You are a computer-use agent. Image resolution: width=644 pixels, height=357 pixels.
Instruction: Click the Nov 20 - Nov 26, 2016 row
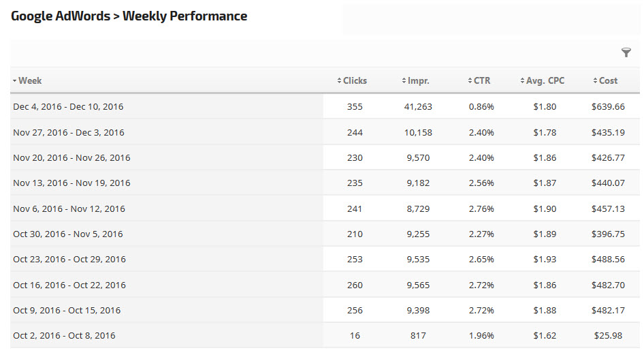click(x=71, y=157)
